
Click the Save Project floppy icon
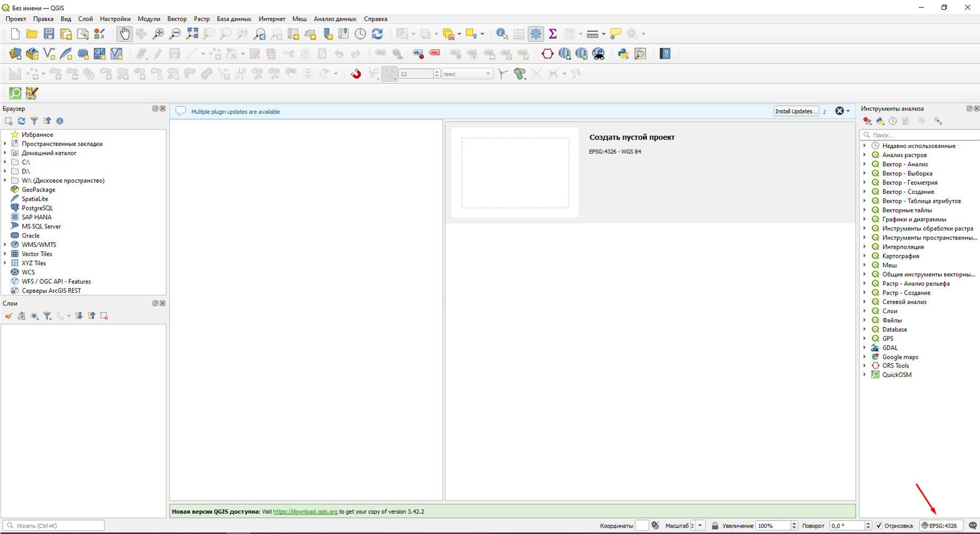(49, 34)
